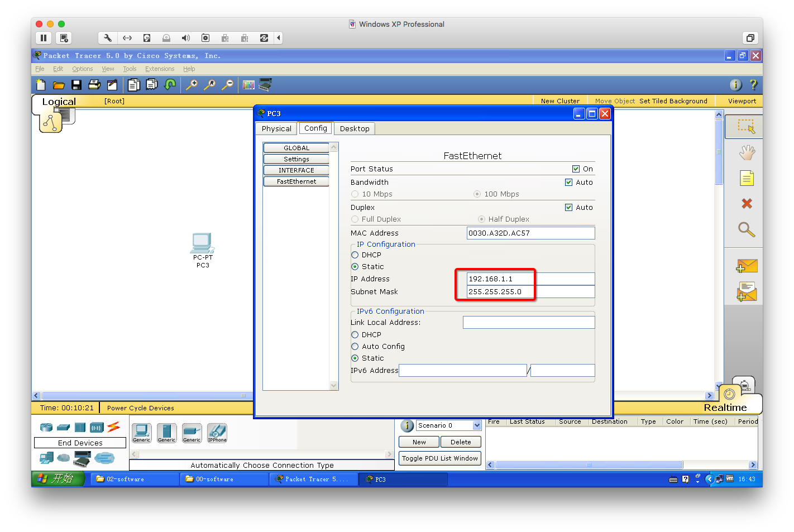Viewport: 794px width, 532px height.
Task: Toggle the Bandwidth Auto checkbox
Action: pyautogui.click(x=568, y=183)
